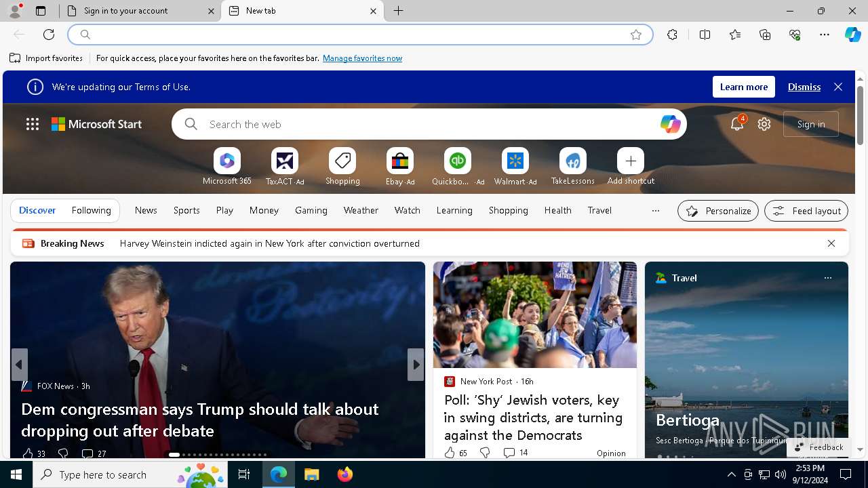Open the Microsoft Start app launcher grid
Image resolution: width=868 pixels, height=488 pixels.
coord(33,124)
